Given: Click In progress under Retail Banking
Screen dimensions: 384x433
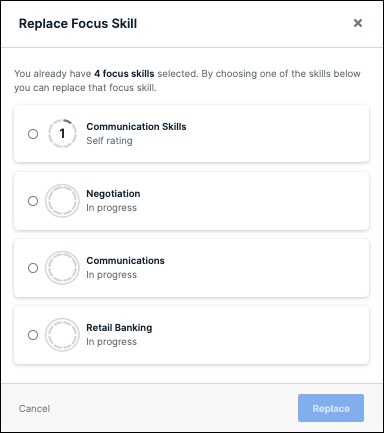Looking at the screenshot, I should (112, 342).
